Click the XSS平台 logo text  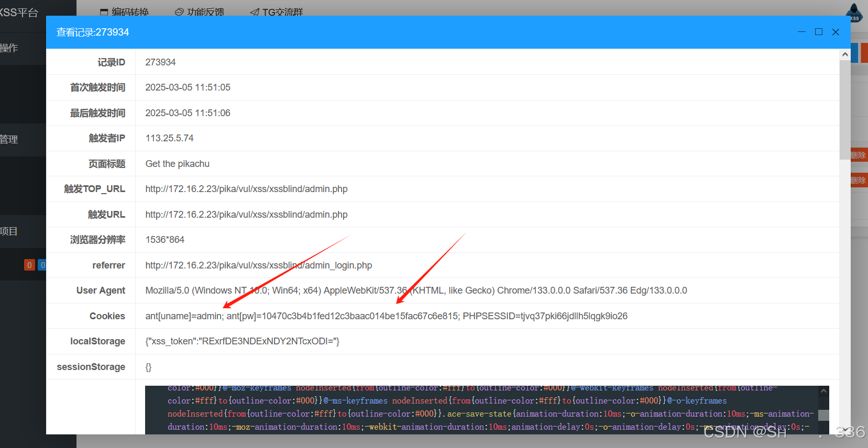tap(19, 12)
